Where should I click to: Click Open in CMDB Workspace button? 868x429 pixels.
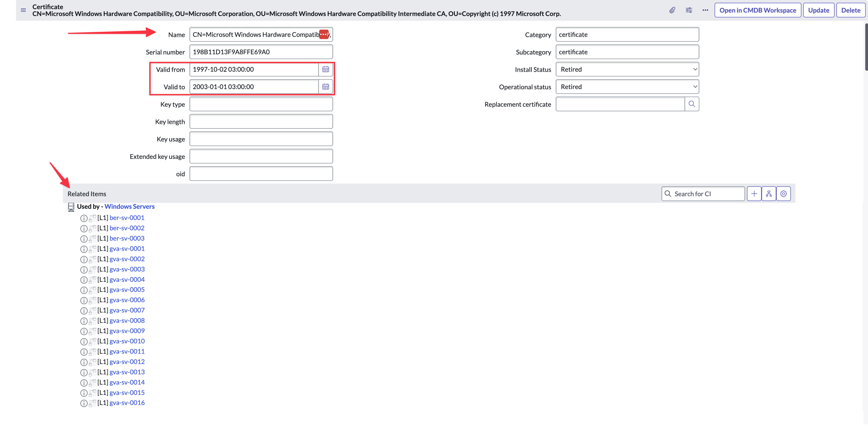(x=757, y=10)
